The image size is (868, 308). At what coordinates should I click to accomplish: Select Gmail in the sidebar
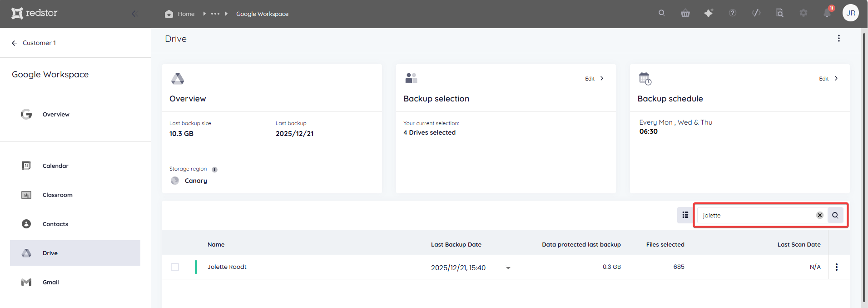click(x=75, y=282)
